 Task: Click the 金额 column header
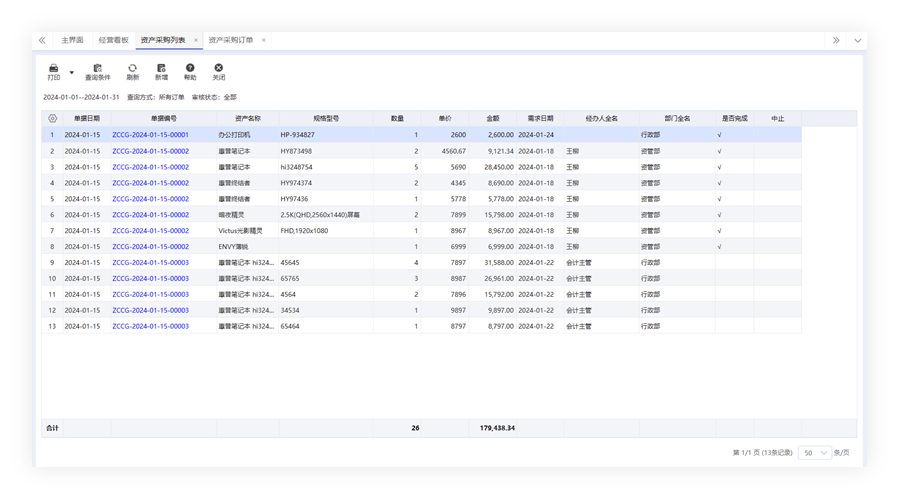(492, 118)
